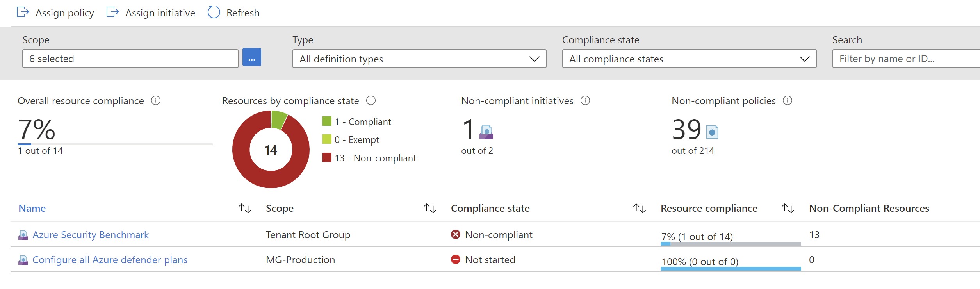Click sort arrows next to Compliance state column
Viewport: 980px width, 289px height.
click(640, 208)
